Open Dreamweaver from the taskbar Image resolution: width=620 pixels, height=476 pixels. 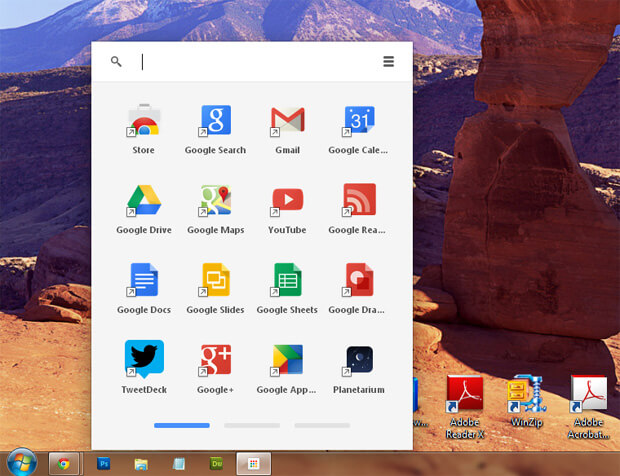tap(216, 463)
